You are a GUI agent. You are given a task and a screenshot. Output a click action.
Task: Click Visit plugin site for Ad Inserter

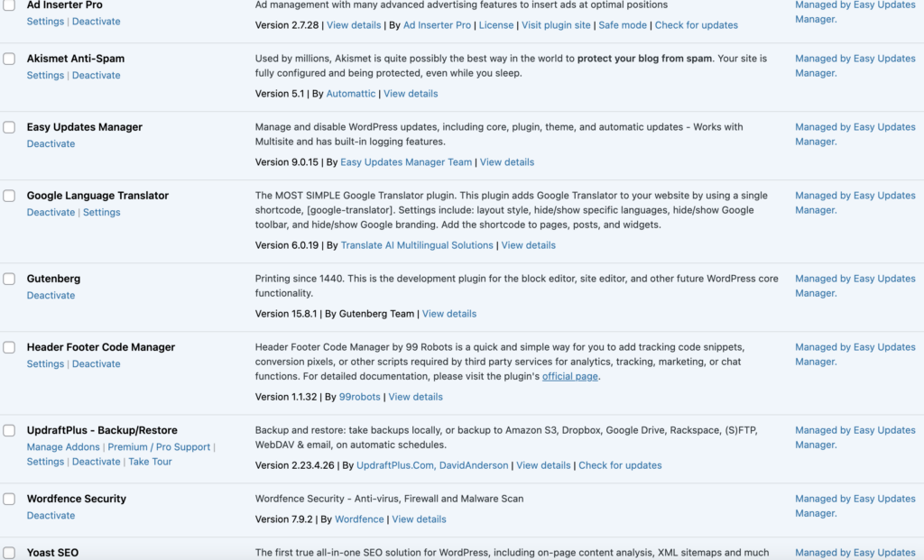[556, 25]
